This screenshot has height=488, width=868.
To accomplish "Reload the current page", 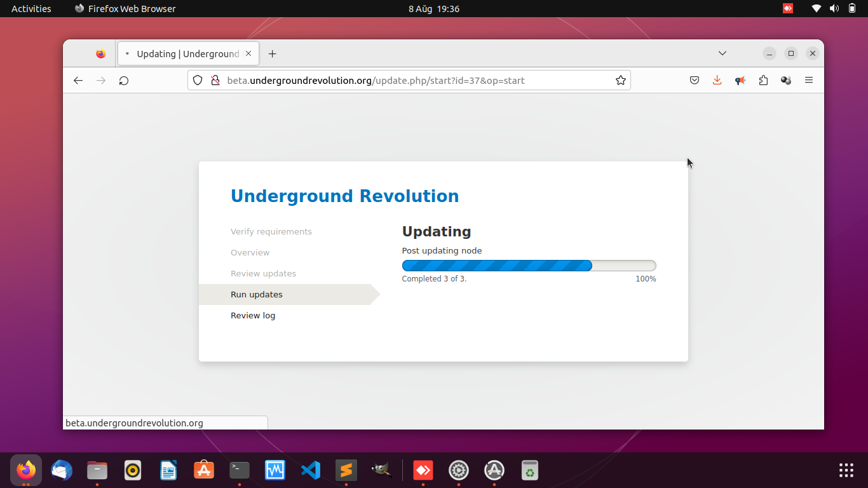I will [x=124, y=81].
